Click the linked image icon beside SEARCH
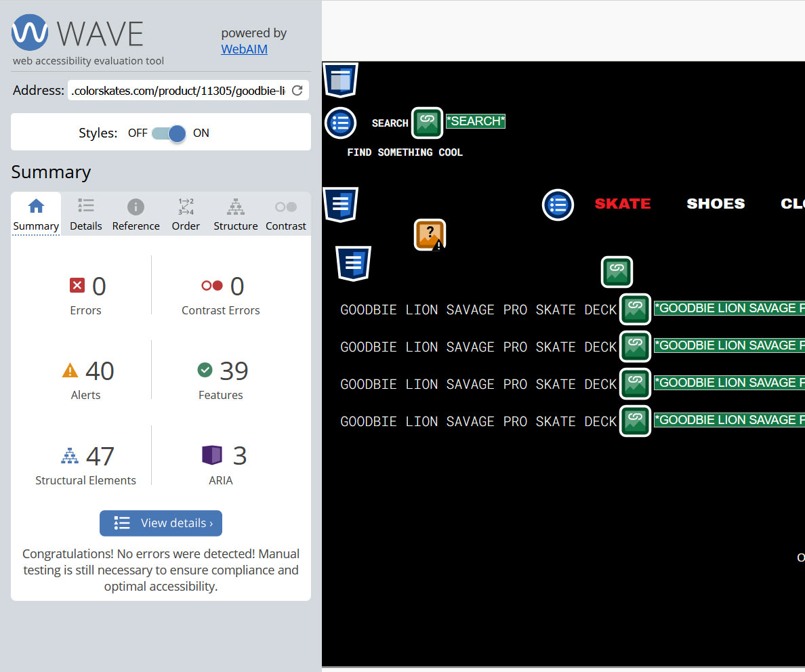This screenshot has height=672, width=805. (427, 123)
